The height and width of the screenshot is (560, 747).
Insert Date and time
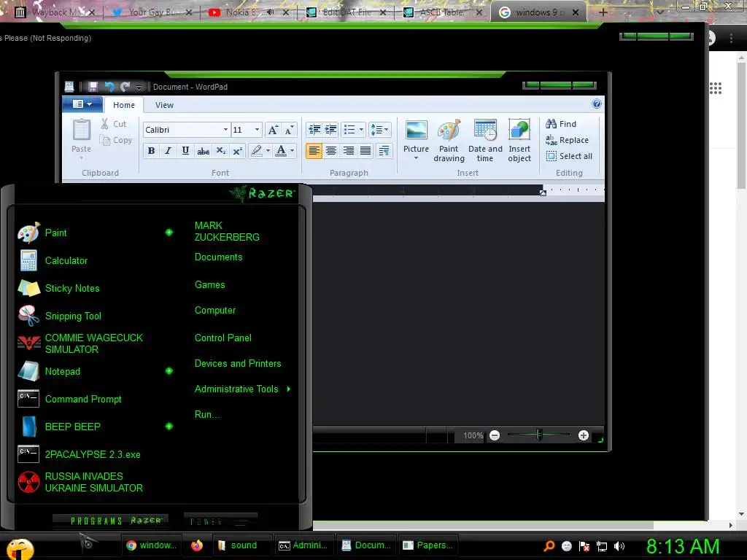(485, 141)
